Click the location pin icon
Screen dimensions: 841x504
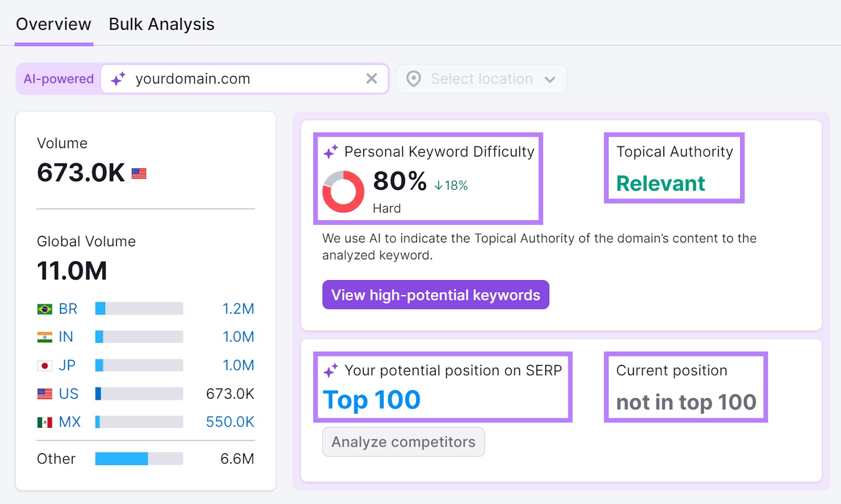tap(414, 79)
